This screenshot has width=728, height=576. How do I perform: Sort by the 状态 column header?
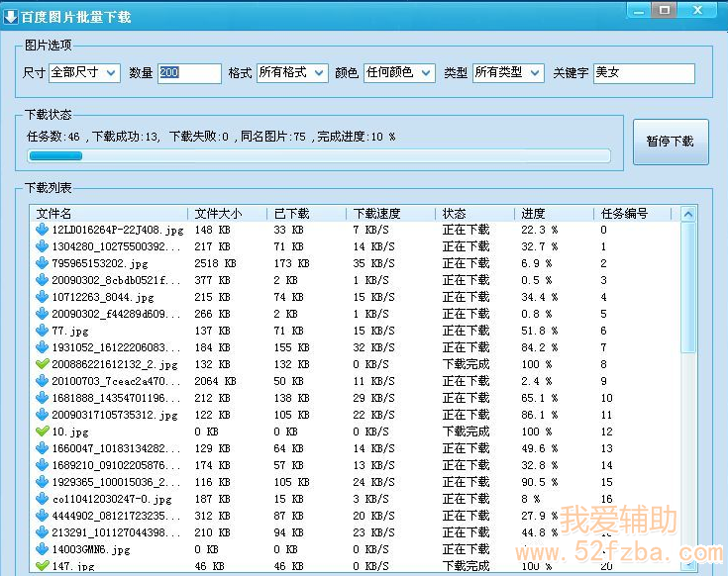475,214
